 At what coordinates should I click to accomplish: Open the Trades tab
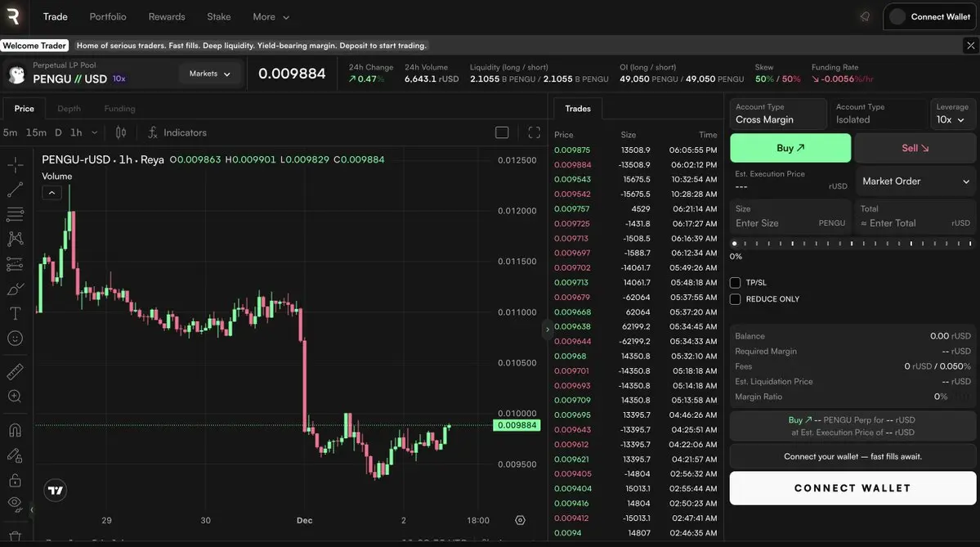click(x=578, y=108)
